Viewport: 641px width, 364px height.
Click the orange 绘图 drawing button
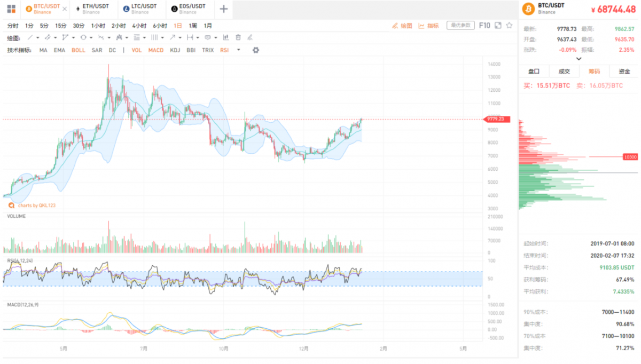pyautogui.click(x=402, y=25)
